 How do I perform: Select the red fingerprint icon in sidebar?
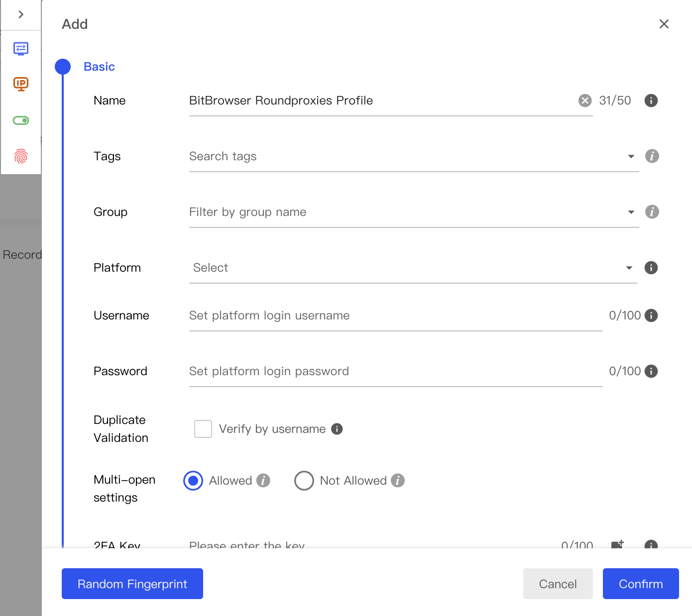click(20, 156)
